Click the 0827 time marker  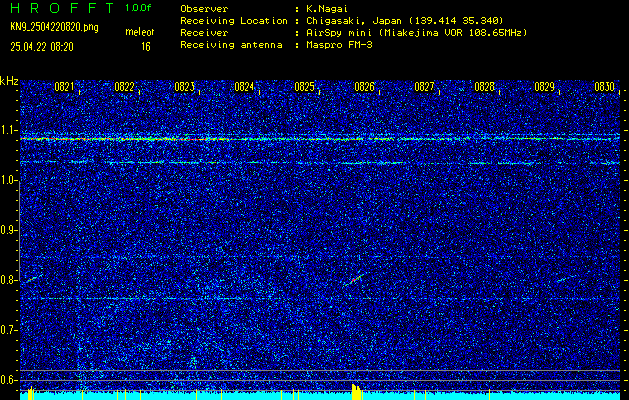[x=424, y=87]
